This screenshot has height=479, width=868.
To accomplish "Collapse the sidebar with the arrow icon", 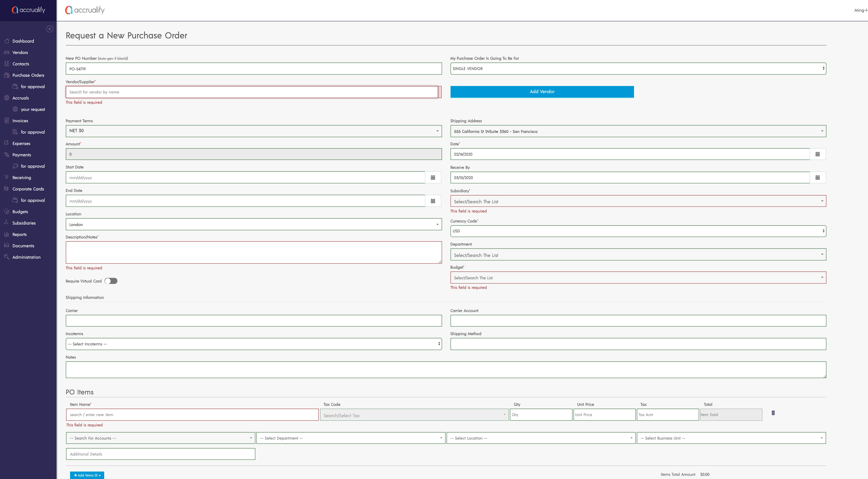I will [x=50, y=29].
